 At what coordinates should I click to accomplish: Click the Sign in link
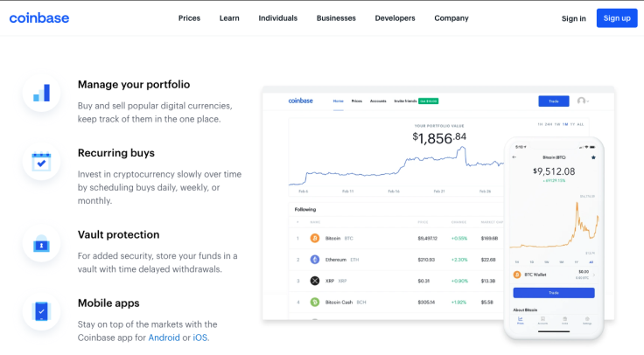click(x=574, y=18)
